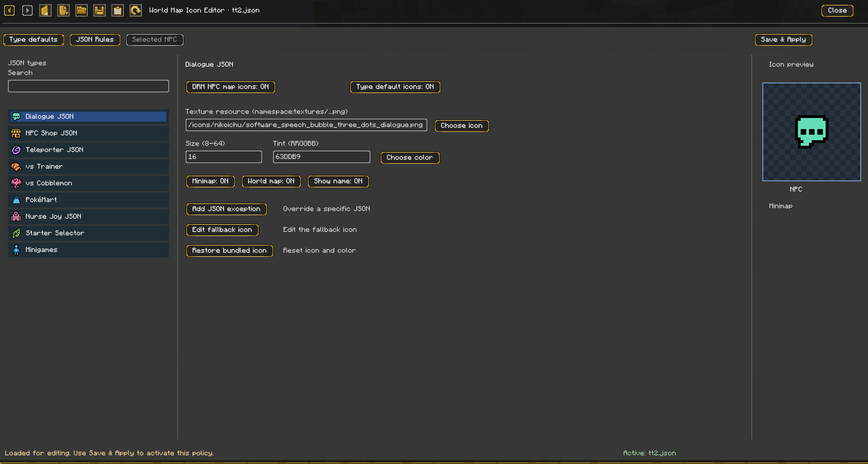Screen dimensions: 868x464
Task: Click the forward arrow icon in toolbar
Action: point(27,10)
